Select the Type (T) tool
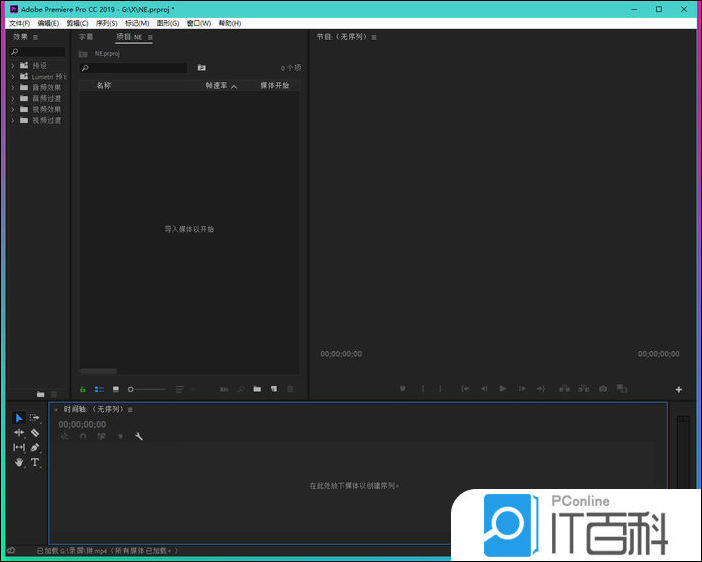This screenshot has width=702, height=562. [35, 463]
